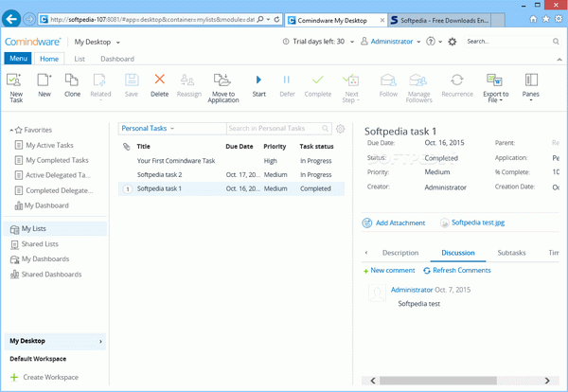This screenshot has height=392, width=568.
Task: Open My Active Tasks
Action: [44, 145]
